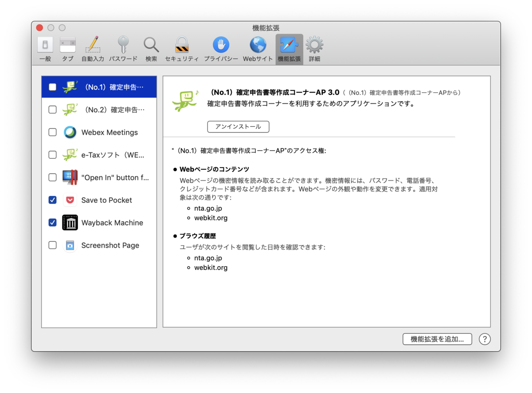Enable the e-Taxソフト extension checkbox

click(52, 155)
